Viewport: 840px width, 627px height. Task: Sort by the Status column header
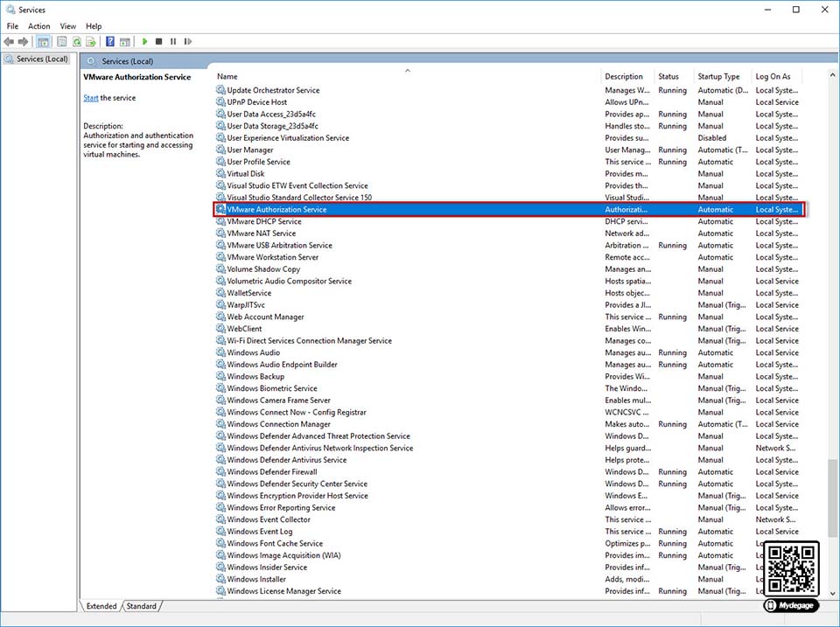[675, 76]
